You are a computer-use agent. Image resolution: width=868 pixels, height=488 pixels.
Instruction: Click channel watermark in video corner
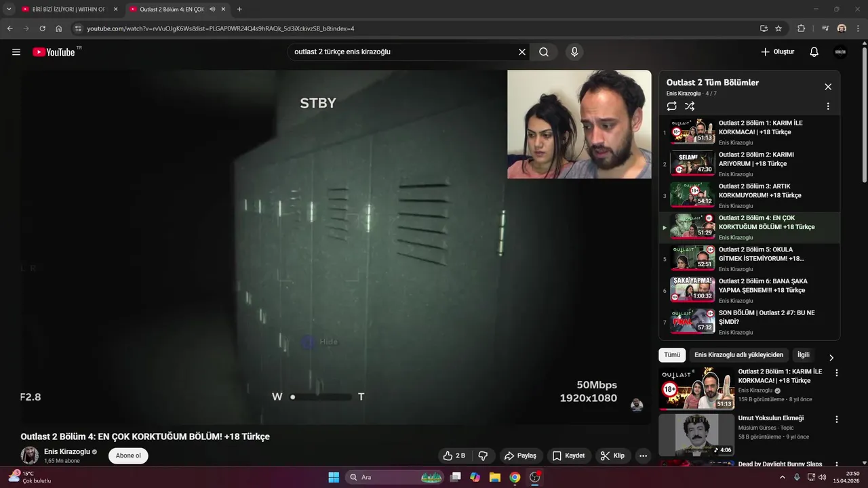pyautogui.click(x=637, y=405)
